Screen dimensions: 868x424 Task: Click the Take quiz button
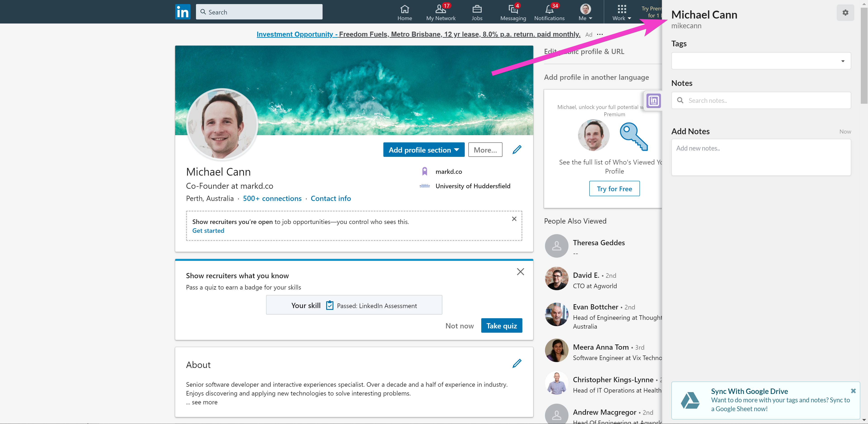501,326
